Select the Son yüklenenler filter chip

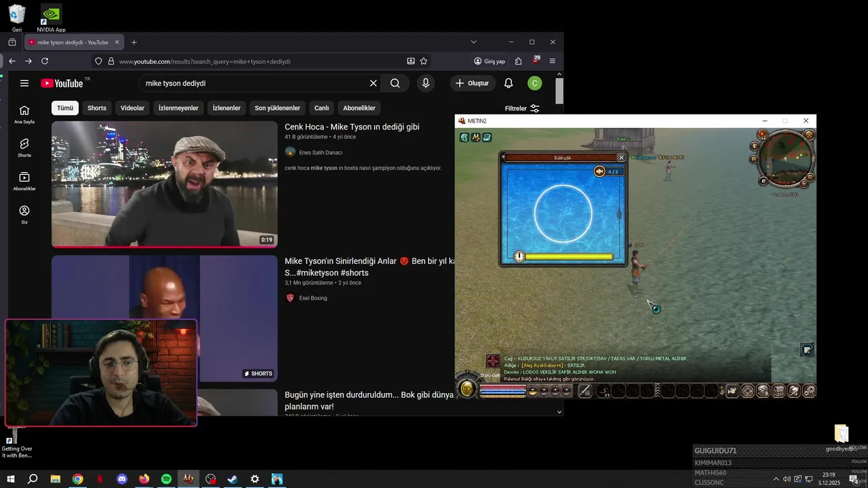tap(277, 108)
